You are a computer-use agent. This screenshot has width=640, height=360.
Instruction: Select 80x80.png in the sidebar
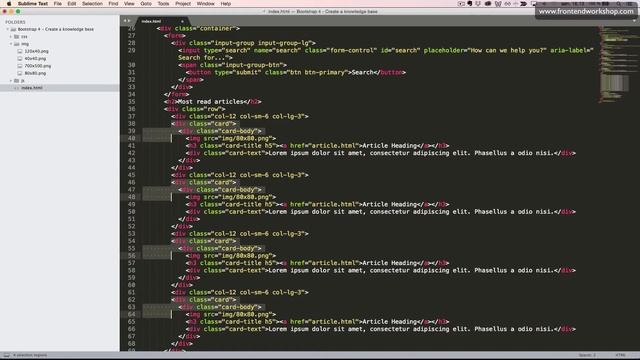[x=35, y=73]
